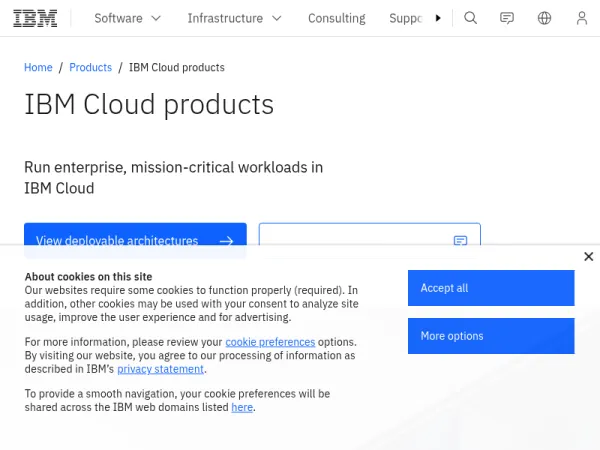The image size is (600, 450).
Task: Expand the Infrastructure menu chevron
Action: point(277,18)
